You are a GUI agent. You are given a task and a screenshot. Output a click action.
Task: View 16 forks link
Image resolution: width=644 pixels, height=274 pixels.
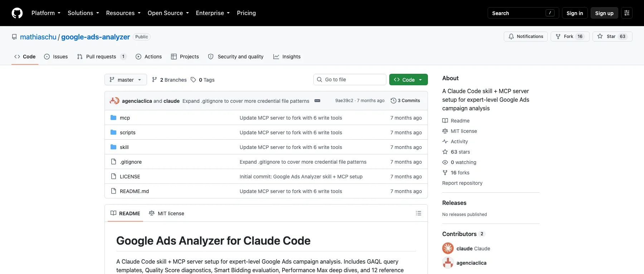456,173
